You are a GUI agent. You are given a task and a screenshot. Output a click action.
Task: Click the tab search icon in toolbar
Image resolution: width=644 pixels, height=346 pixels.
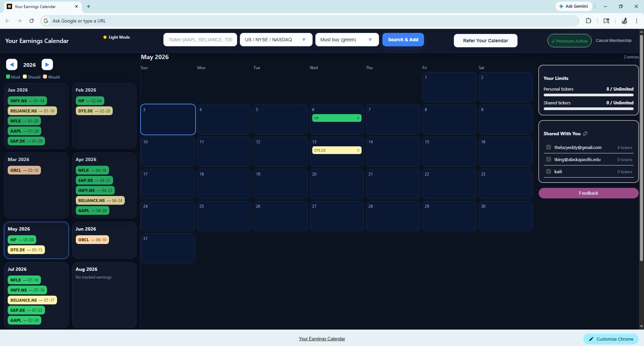(606, 21)
